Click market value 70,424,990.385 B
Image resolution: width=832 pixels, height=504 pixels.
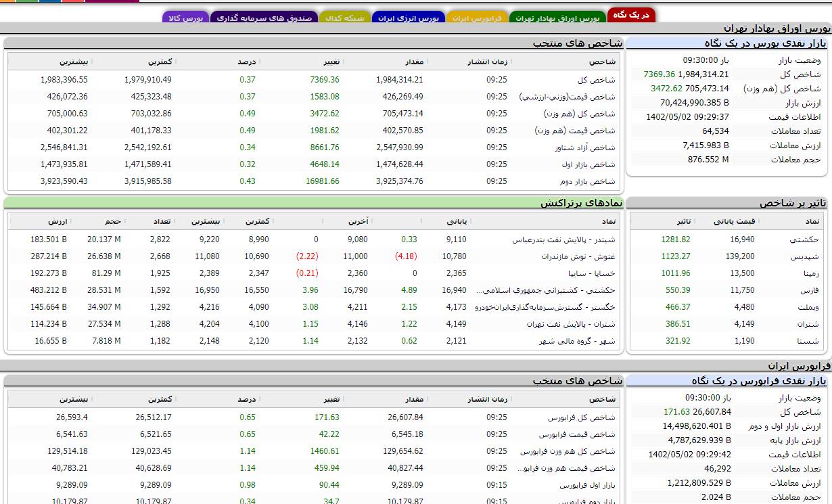pyautogui.click(x=695, y=103)
